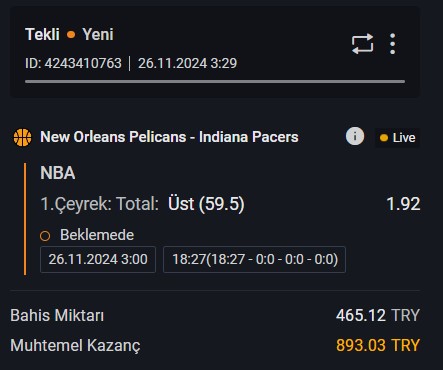The height and width of the screenshot is (370, 443).
Task: Click the yellow dot inside Live badge
Action: [384, 138]
